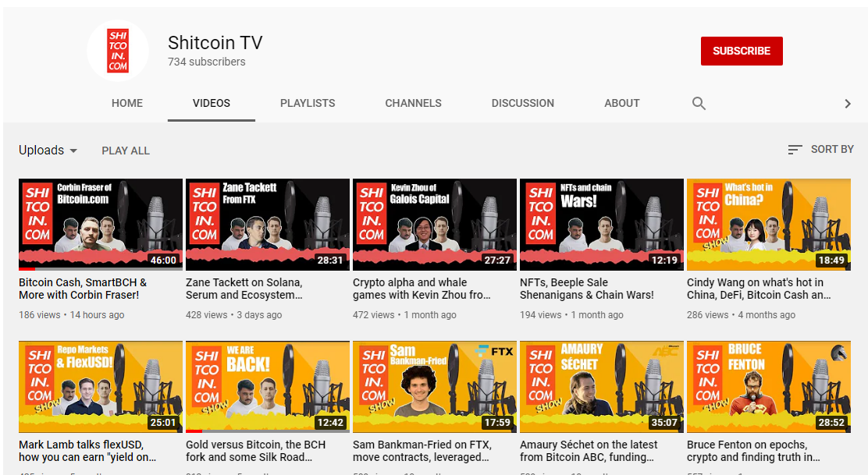Open 'Bitcoin Cash, SmartBCH & More' title
Viewport: 868px width, 475px height.
point(83,289)
